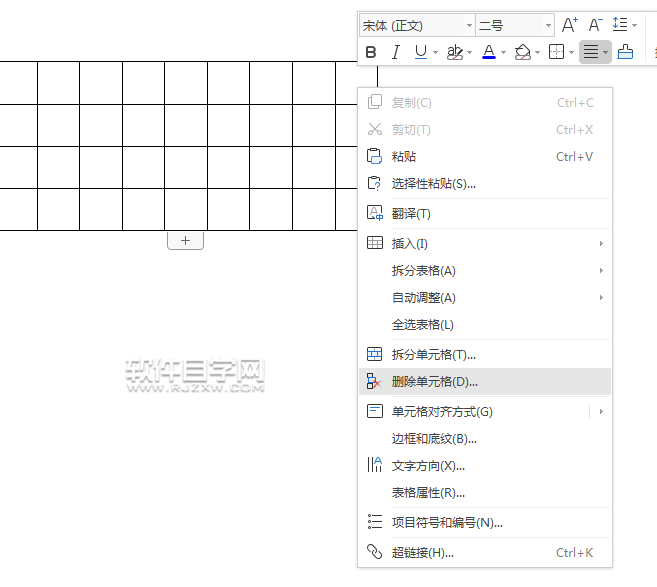This screenshot has height=587, width=657.
Task: Click the line spacing icon
Action: (x=620, y=25)
